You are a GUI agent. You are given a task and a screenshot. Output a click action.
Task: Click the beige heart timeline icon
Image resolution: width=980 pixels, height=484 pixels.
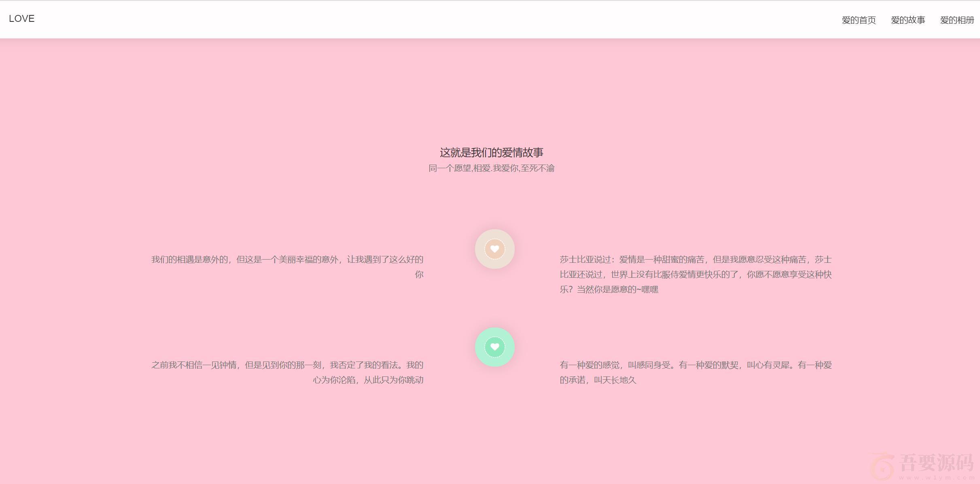pyautogui.click(x=494, y=249)
